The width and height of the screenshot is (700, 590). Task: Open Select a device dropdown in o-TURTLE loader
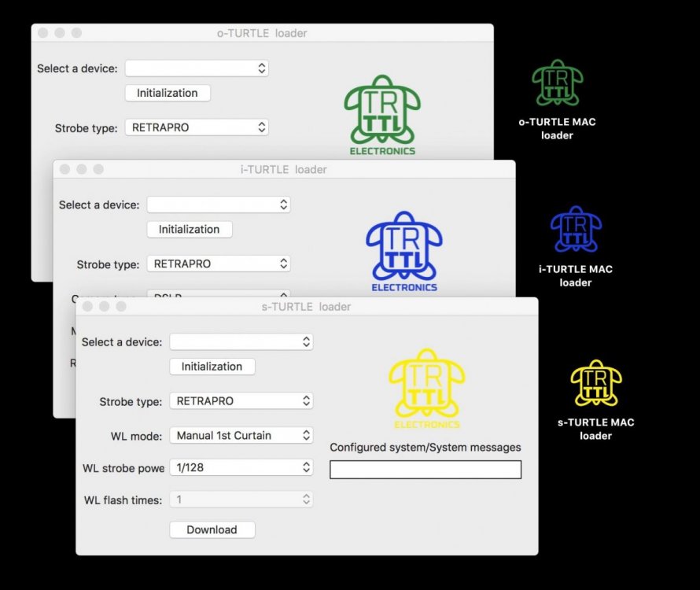(197, 68)
